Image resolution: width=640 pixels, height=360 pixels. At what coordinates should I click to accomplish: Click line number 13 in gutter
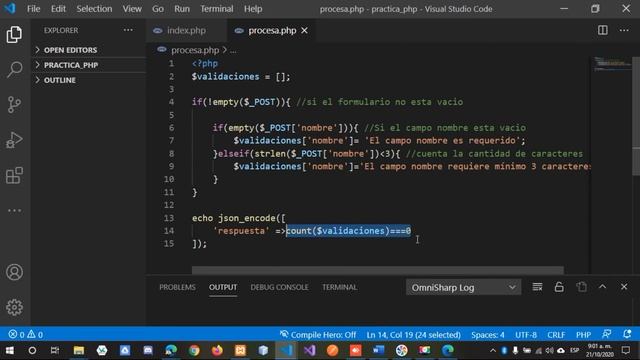click(x=169, y=218)
